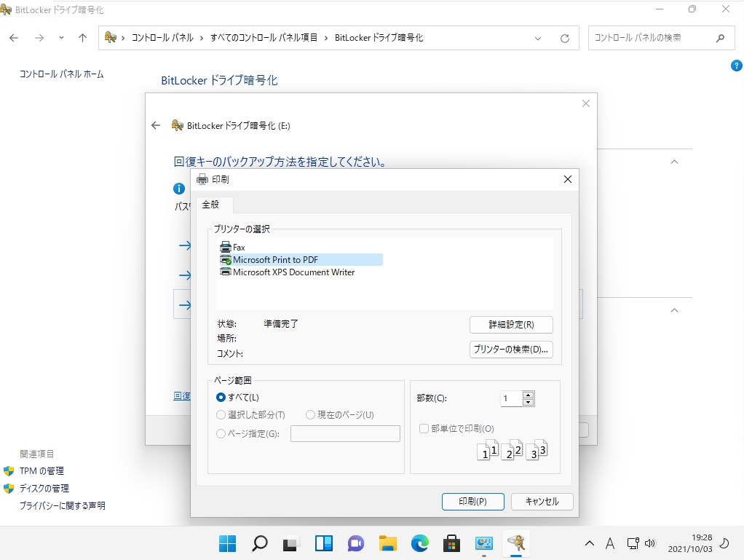Open File Explorer from the taskbar
This screenshot has width=744, height=560.
[x=388, y=543]
